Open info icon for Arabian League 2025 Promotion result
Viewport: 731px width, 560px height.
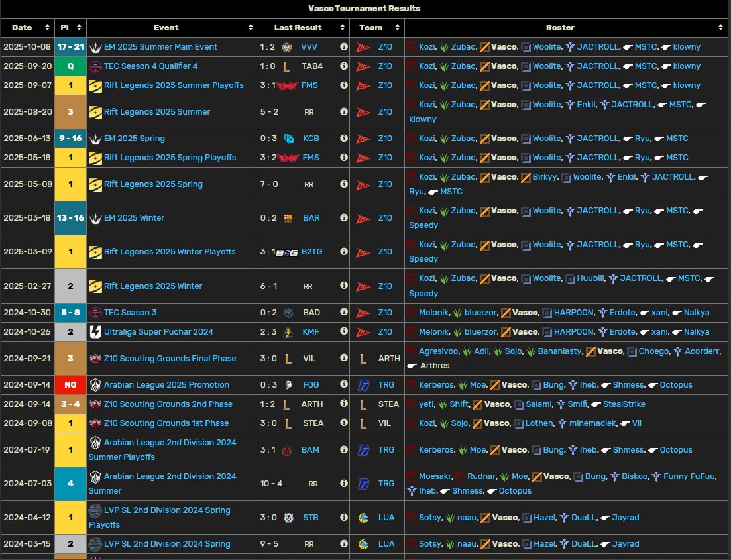pos(343,384)
